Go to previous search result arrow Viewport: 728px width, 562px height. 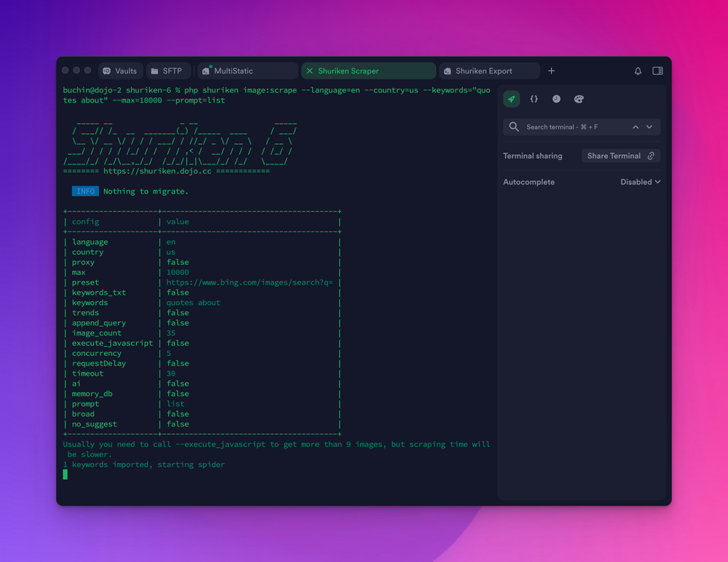[636, 127]
